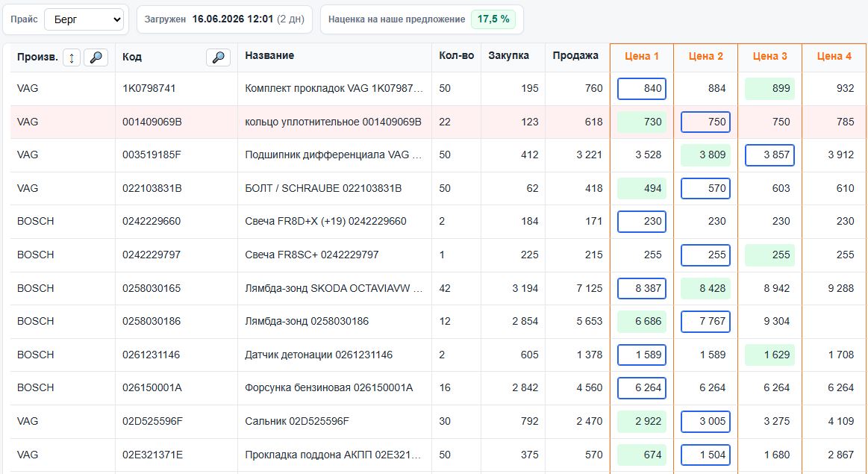Select boxed price 570 in БОЛТ row
This screenshot has width=868, height=474.
pos(706,188)
